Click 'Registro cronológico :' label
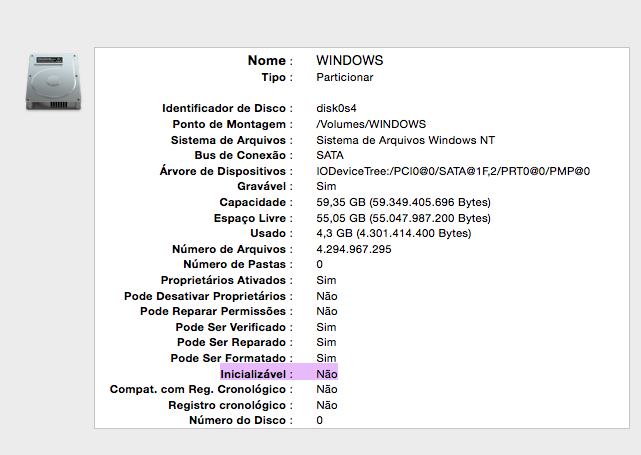The height and width of the screenshot is (455, 641). 231,406
